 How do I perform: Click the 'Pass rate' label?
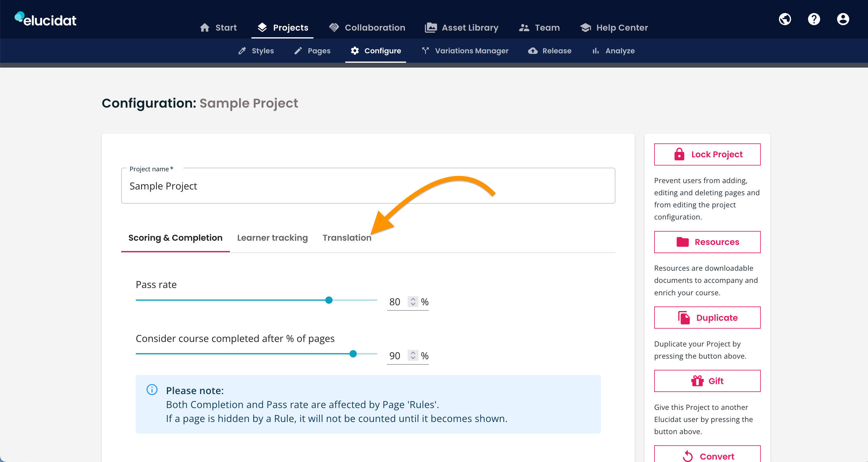point(156,285)
